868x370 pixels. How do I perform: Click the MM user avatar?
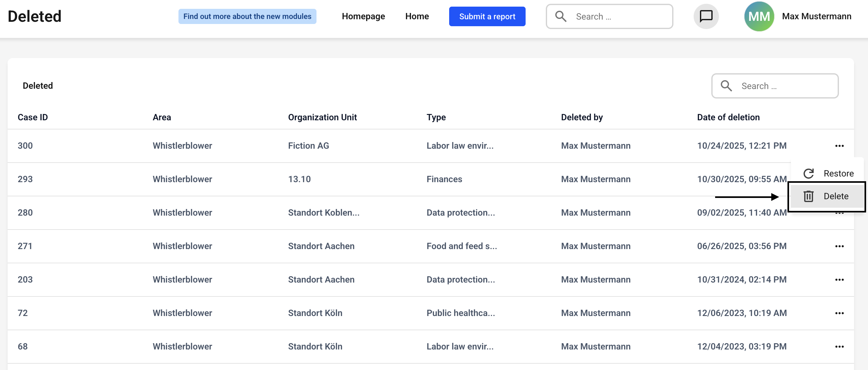point(759,16)
